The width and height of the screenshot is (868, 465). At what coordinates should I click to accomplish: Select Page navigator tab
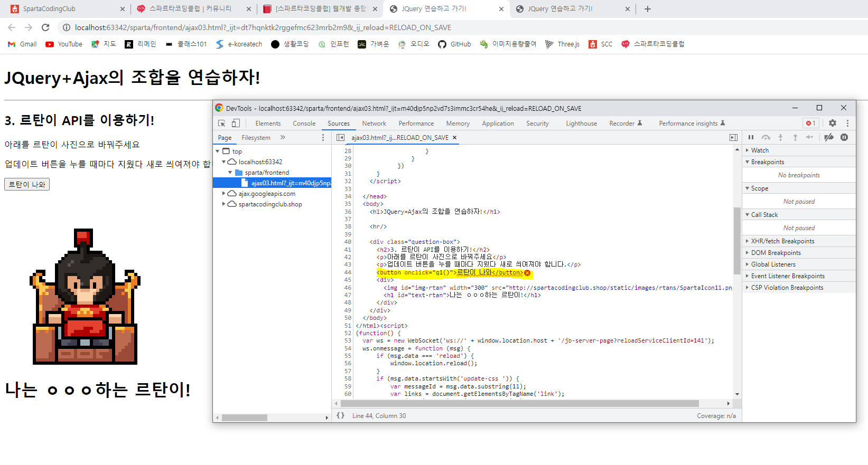click(225, 138)
